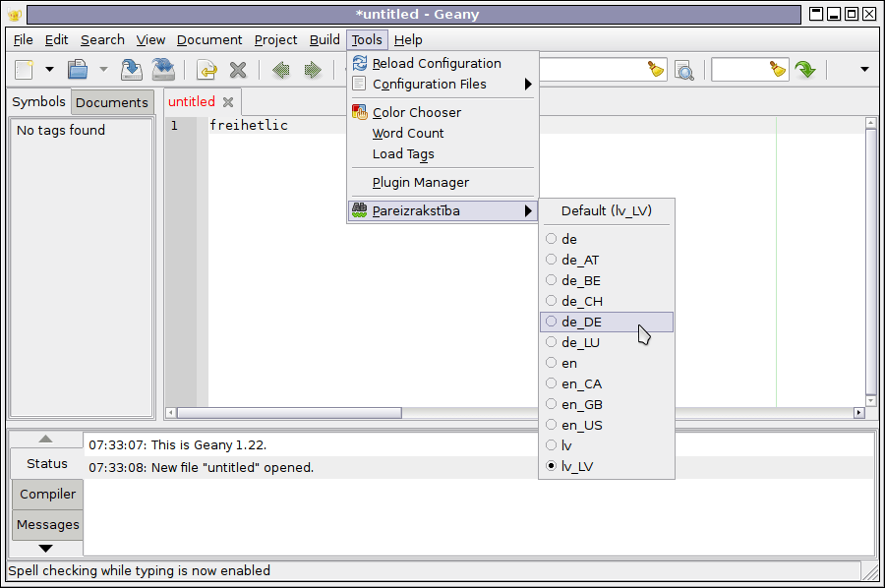Open the View menu
This screenshot has width=885, height=588.
click(x=150, y=40)
